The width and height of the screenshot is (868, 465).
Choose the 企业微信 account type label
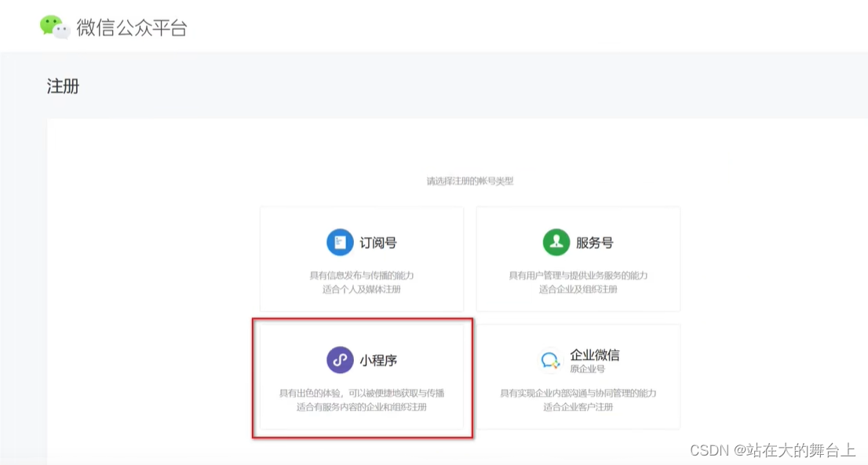[595, 355]
